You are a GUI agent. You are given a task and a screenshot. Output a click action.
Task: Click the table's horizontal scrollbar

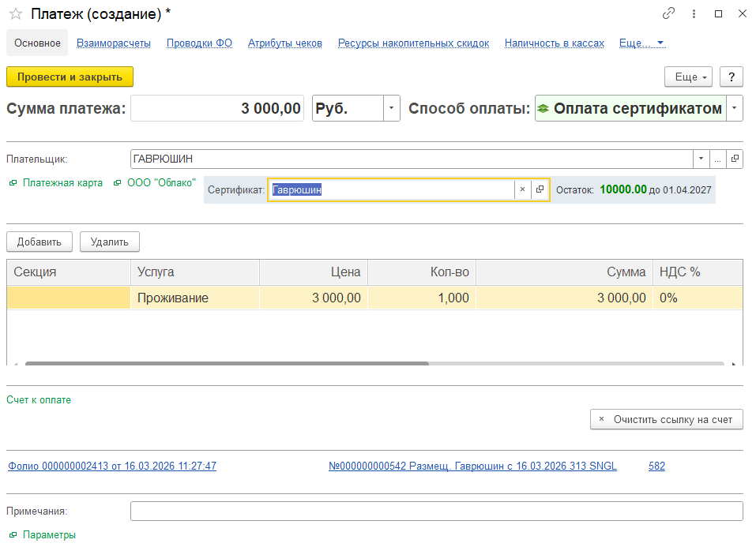tap(227, 364)
